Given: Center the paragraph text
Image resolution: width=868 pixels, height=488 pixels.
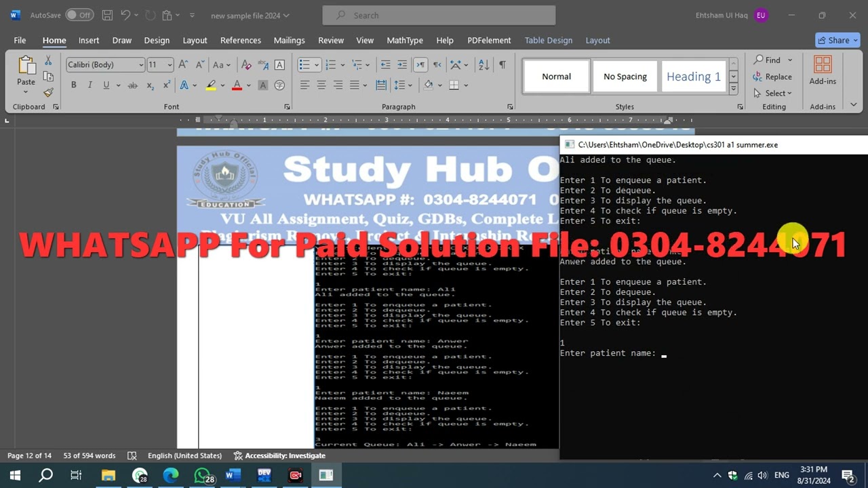Looking at the screenshot, I should pyautogui.click(x=321, y=85).
